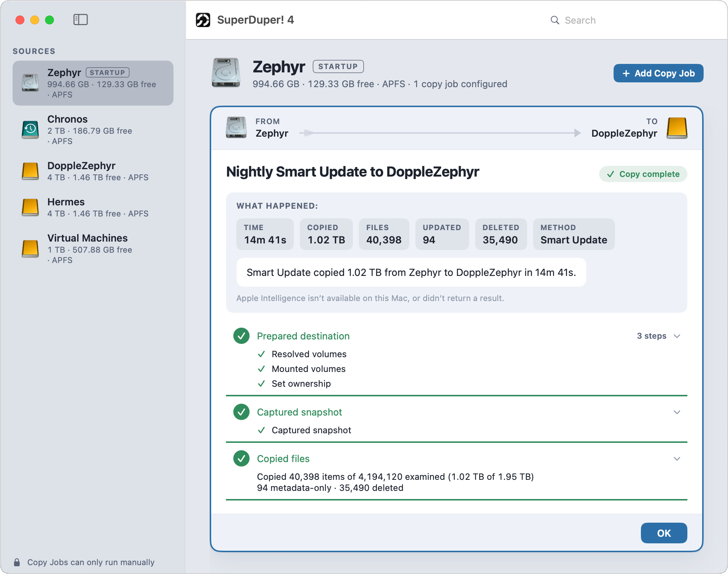Screen dimensions: 728x574
Task: Click the Smart Update summary sentence
Action: click(411, 272)
